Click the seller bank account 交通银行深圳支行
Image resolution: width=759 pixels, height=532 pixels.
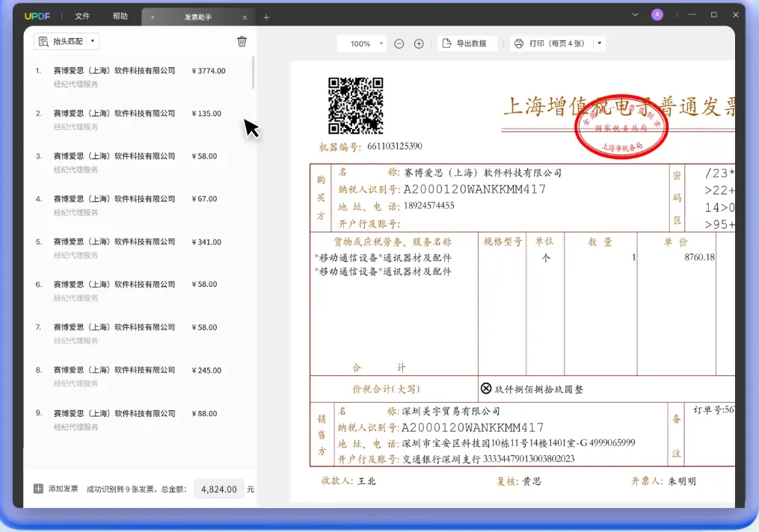(x=488, y=459)
